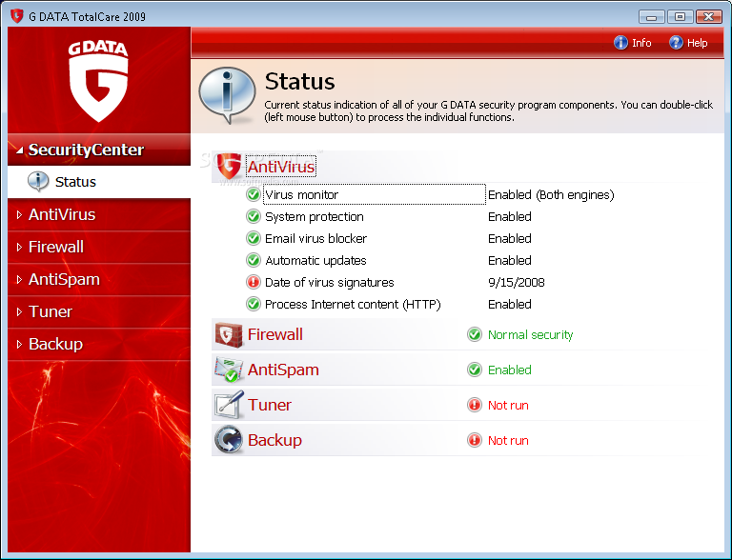This screenshot has width=732, height=560.
Task: Click Enabled value for Email virus blocker
Action: 509,238
